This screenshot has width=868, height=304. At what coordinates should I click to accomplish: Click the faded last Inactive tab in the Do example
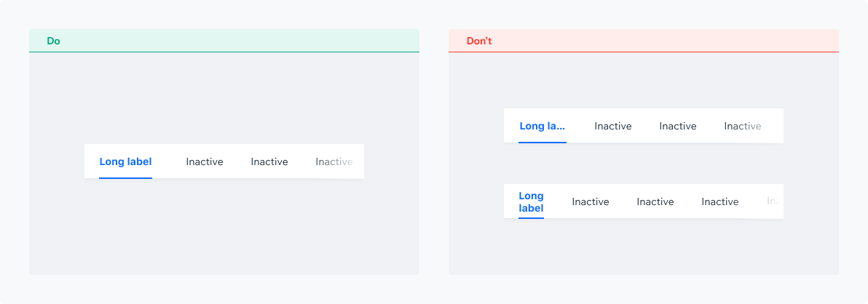(334, 162)
